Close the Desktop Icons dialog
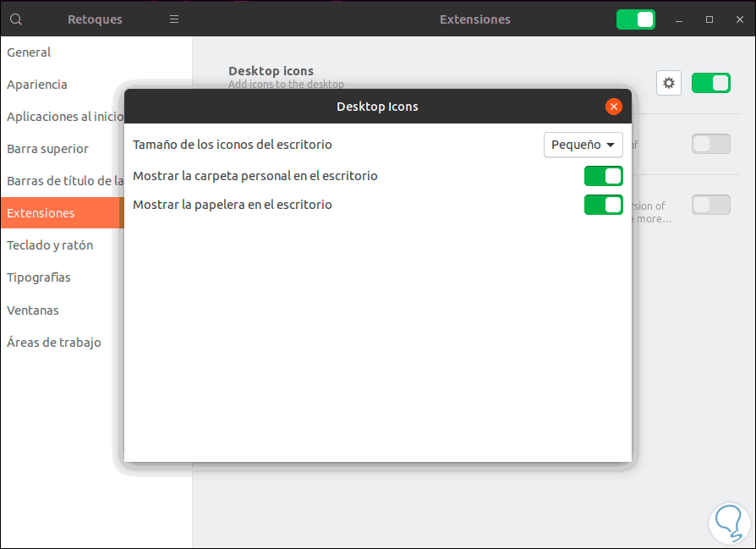This screenshot has height=549, width=756. point(614,107)
